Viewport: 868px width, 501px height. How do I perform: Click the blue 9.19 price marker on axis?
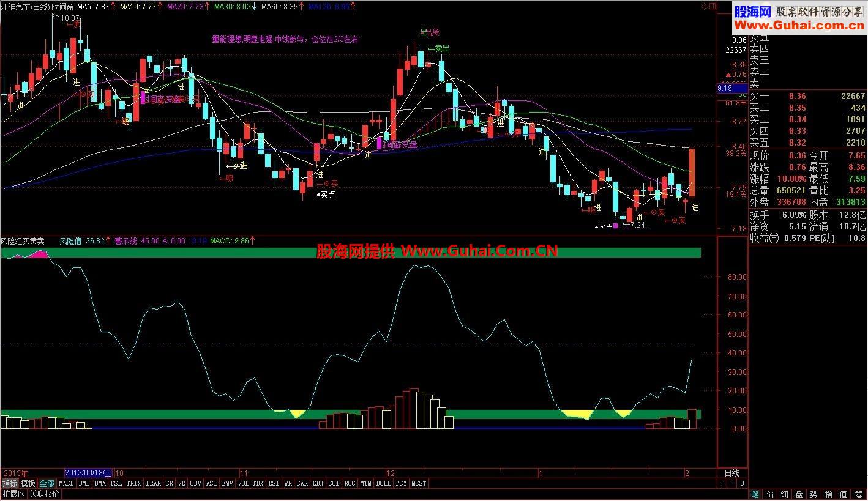click(x=732, y=88)
